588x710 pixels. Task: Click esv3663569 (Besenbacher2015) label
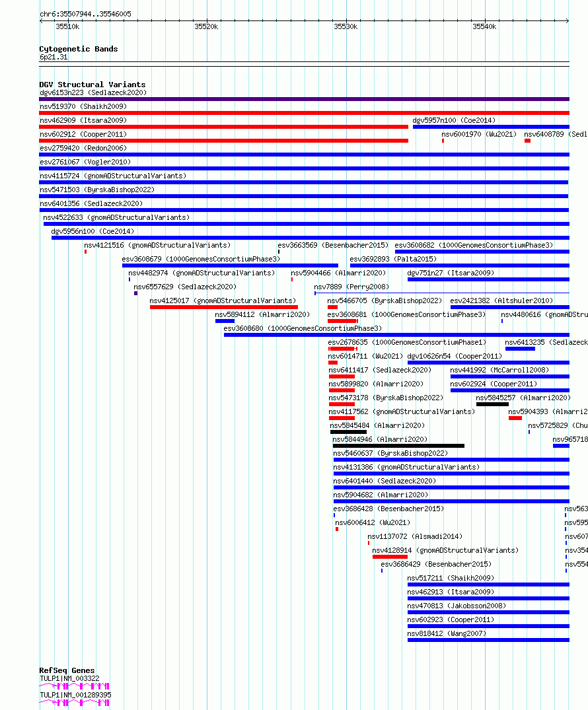coord(333,245)
